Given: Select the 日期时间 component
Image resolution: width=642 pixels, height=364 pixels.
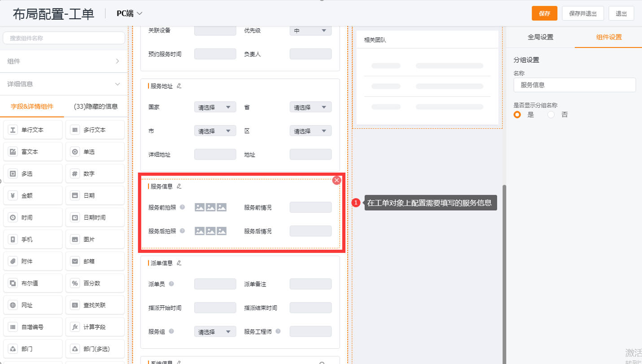Looking at the screenshot, I should [95, 217].
